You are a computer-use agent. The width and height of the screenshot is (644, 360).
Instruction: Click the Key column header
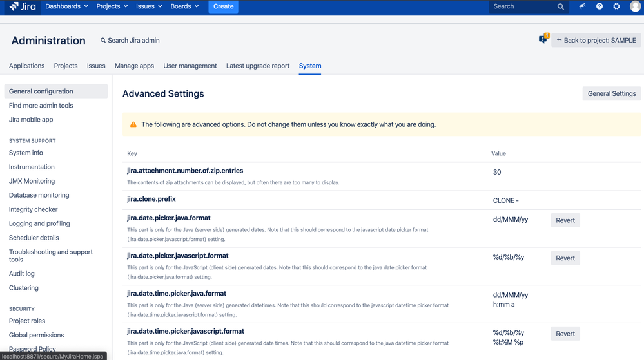tap(132, 153)
